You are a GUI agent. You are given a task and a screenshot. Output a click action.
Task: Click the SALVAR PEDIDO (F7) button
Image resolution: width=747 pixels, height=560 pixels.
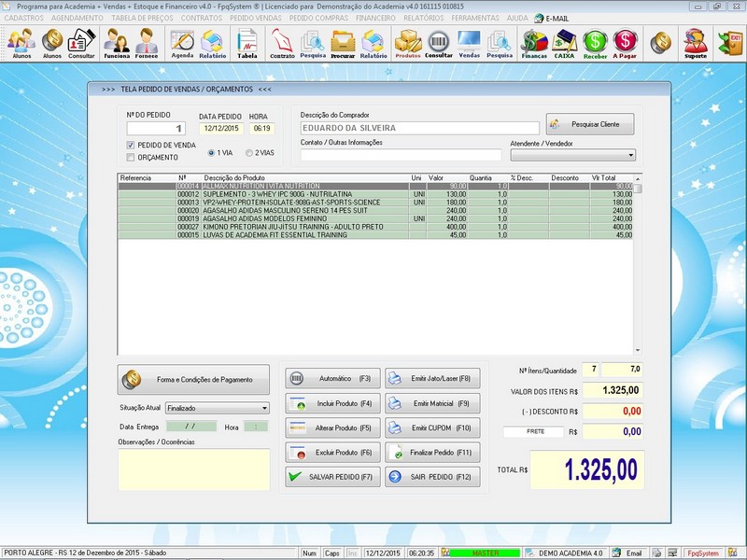coord(333,477)
